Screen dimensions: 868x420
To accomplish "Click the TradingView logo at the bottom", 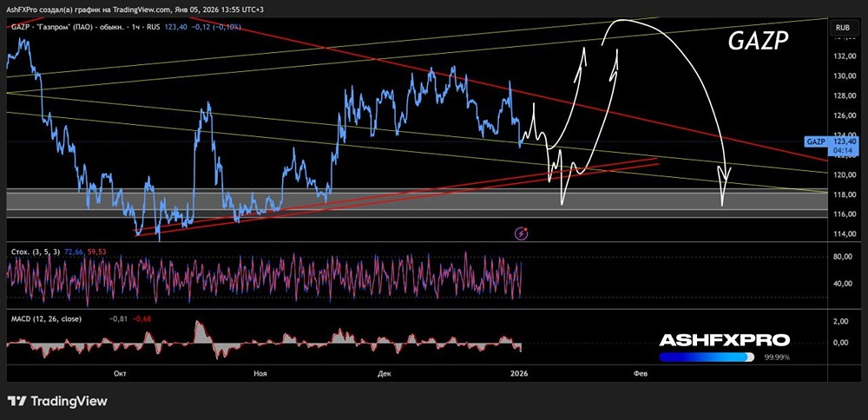I will click(x=57, y=401).
